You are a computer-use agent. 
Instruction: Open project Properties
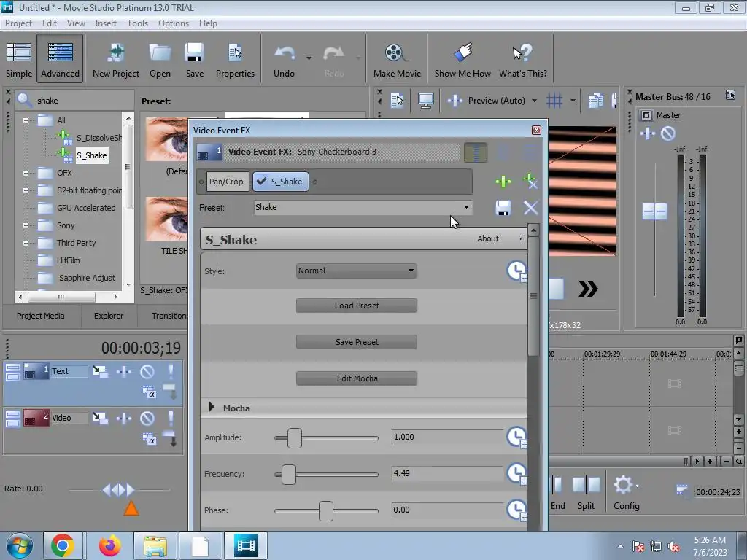235,59
